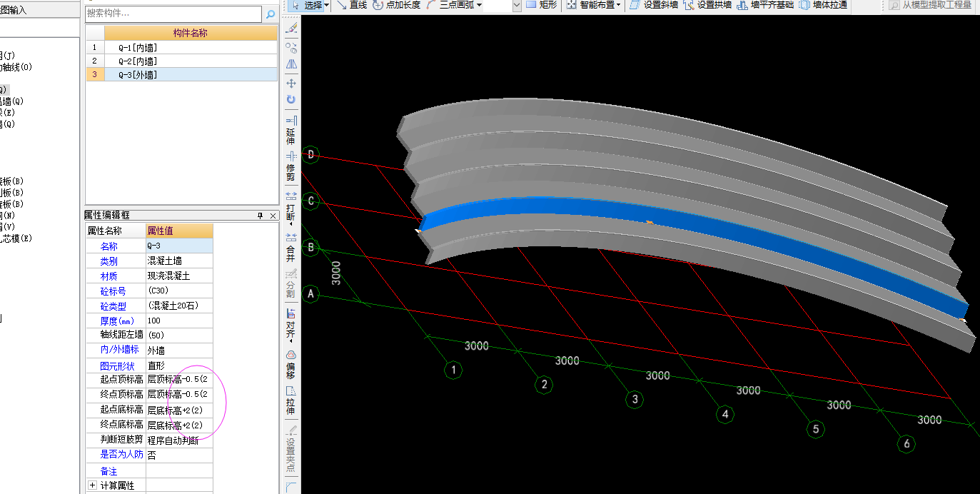Click the 构件名称 column header
The width and height of the screenshot is (980, 494).
(x=191, y=33)
